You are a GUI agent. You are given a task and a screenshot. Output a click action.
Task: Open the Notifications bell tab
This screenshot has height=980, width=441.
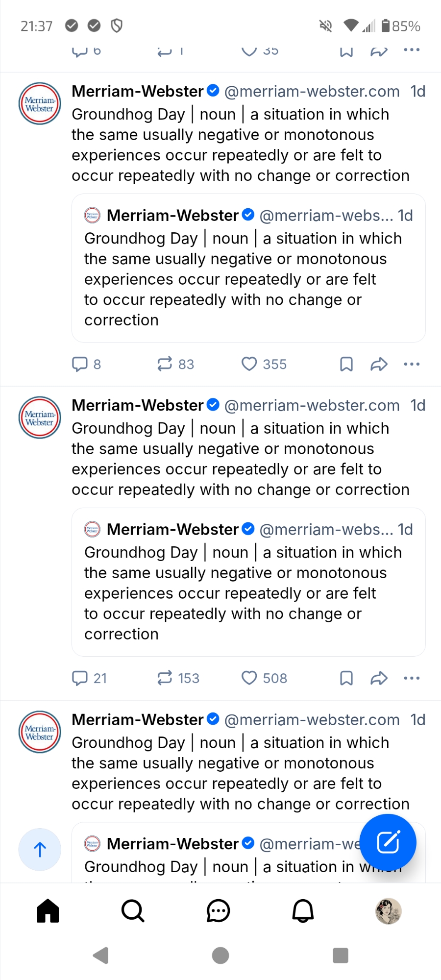303,911
